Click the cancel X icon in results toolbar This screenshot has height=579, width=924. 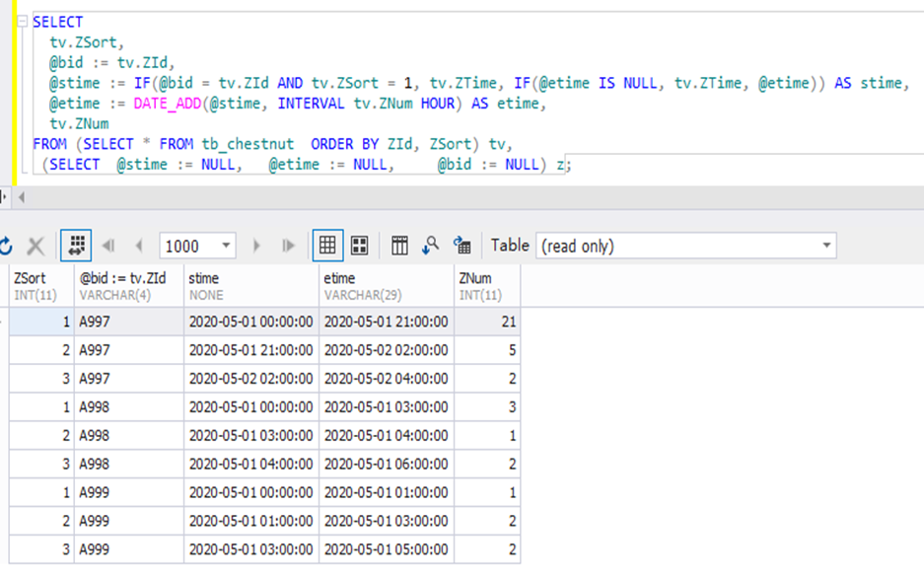(x=36, y=246)
